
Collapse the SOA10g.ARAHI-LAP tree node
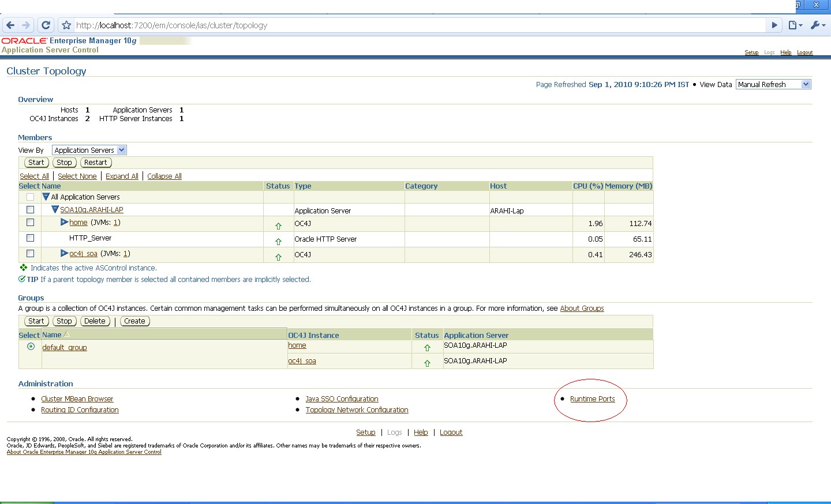point(55,209)
